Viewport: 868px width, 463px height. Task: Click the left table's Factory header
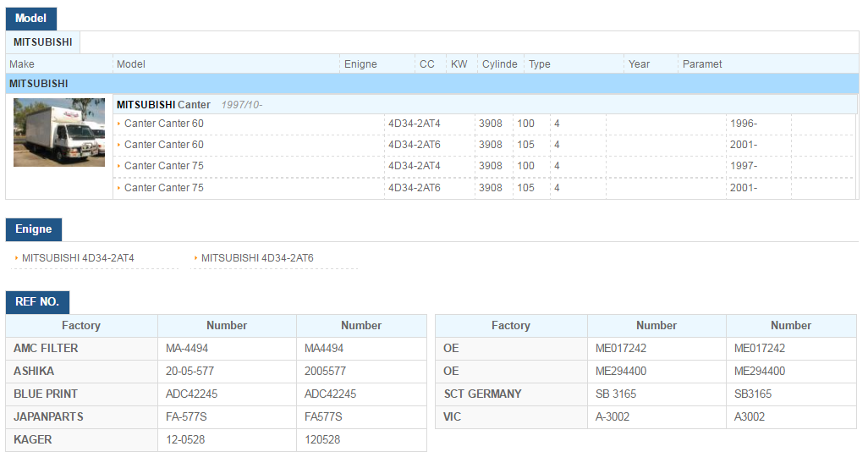click(81, 326)
